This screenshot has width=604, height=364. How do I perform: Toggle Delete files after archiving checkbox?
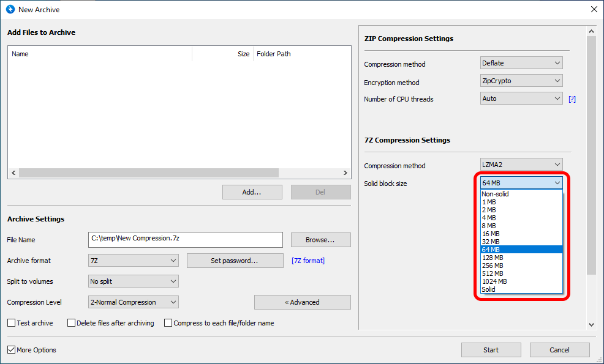coord(72,323)
